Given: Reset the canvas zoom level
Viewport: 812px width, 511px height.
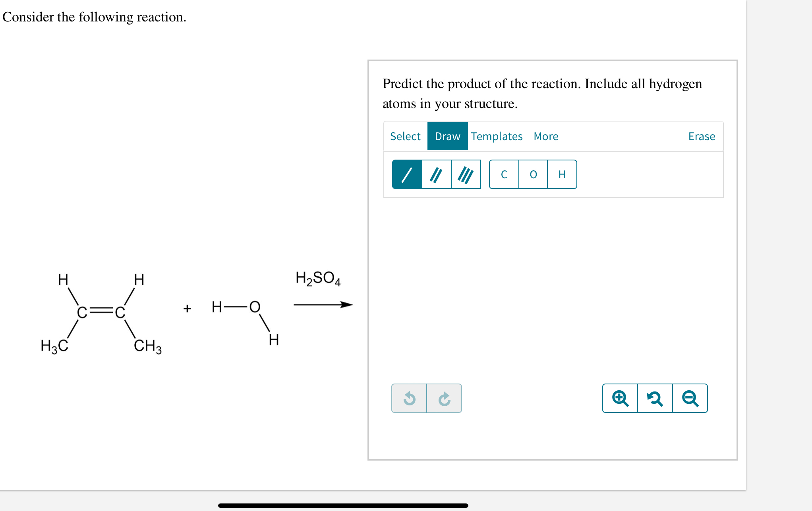Looking at the screenshot, I should point(655,398).
